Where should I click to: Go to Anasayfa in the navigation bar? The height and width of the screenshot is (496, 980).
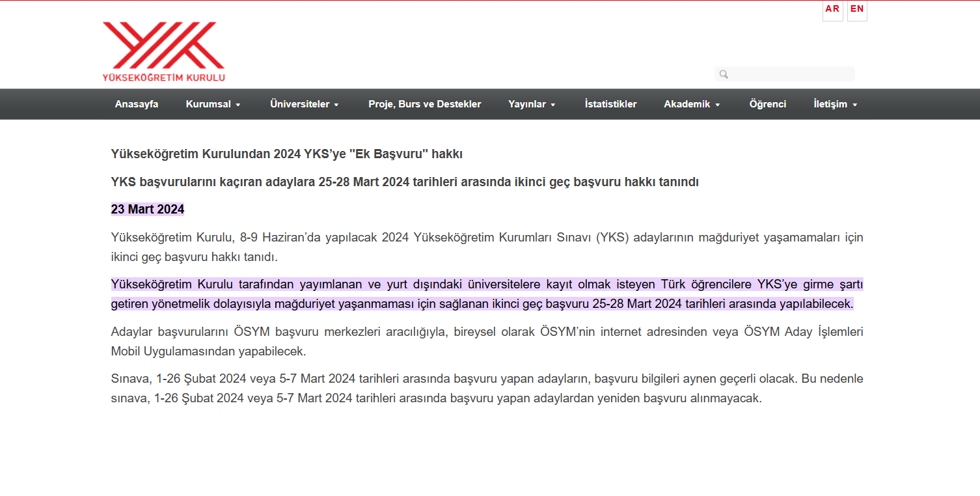137,104
